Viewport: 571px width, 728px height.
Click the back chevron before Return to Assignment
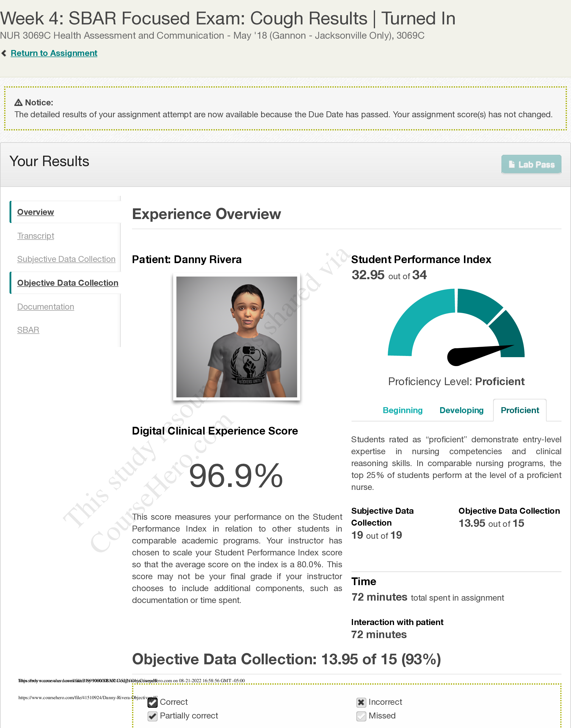(4, 53)
